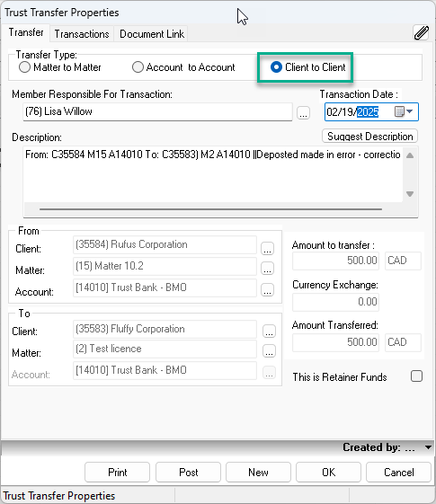Click the From Matter field Matter 10.2

pyautogui.click(x=165, y=266)
